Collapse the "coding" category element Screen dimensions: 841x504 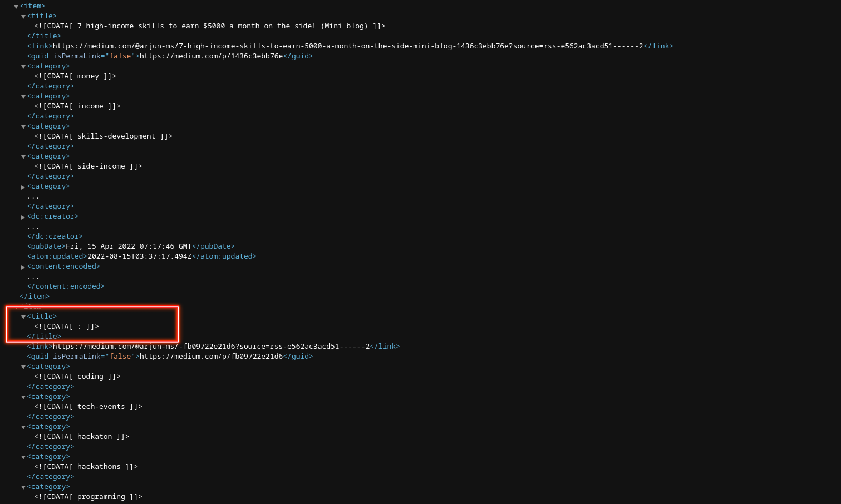(23, 367)
